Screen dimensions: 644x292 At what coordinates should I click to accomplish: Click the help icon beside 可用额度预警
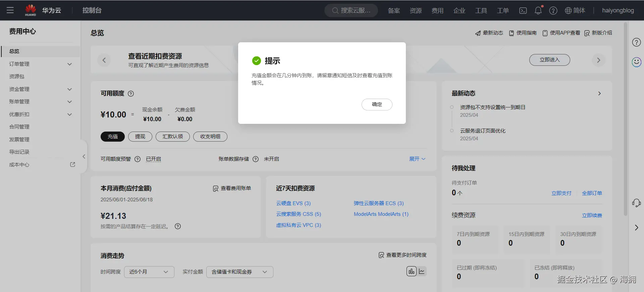138,159
